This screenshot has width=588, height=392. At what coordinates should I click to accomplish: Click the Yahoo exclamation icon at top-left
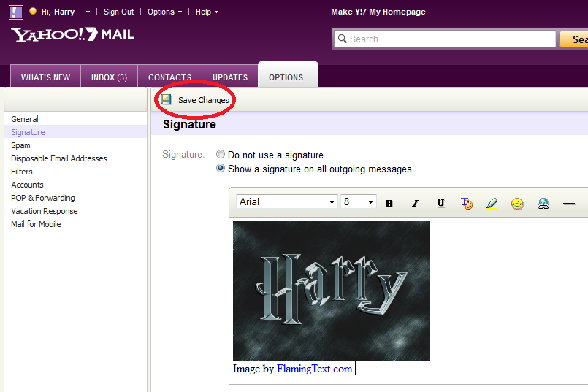pos(16,12)
